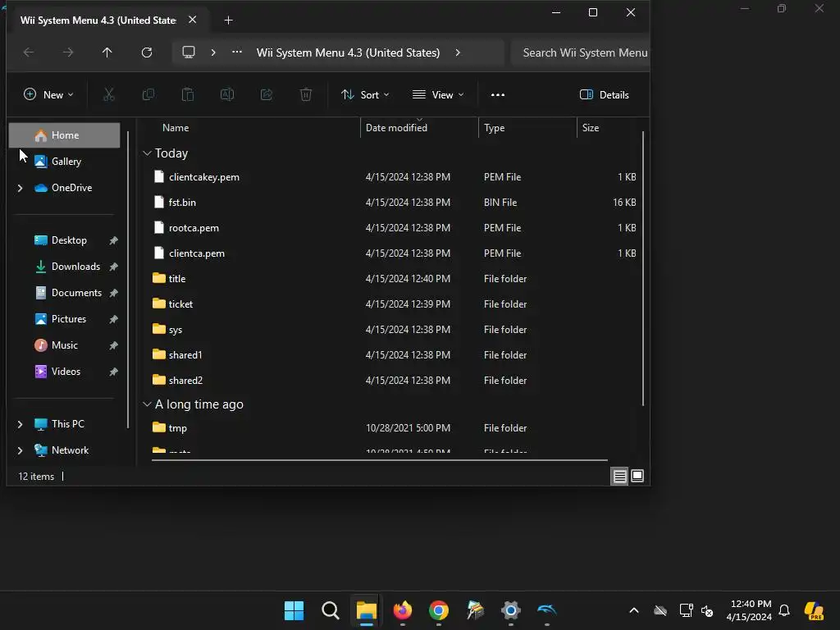Show hidden path with breadcrumb ellipsis
Image resolution: width=840 pixels, height=630 pixels.
(237, 52)
